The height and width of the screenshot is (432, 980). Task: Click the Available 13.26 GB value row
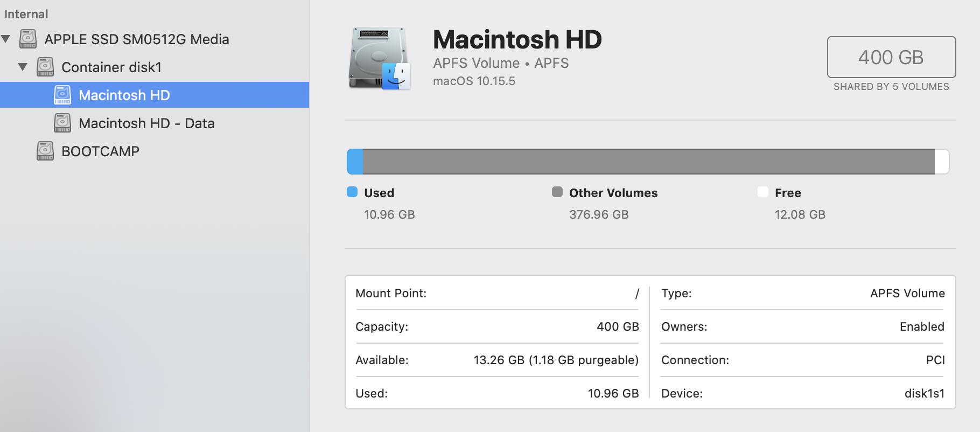pos(556,360)
